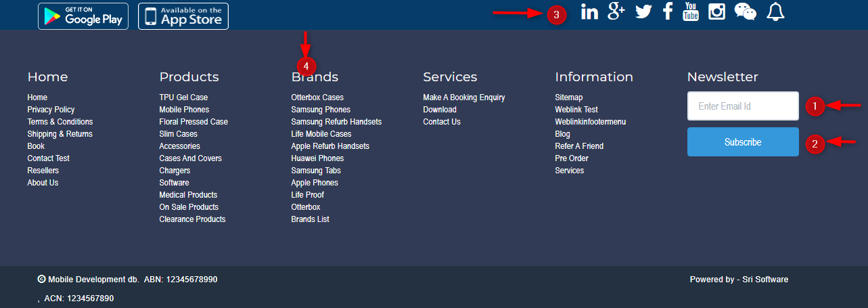Viewport: 868px width, 308px height.
Task: Open the Google Plus icon
Action: [616, 12]
